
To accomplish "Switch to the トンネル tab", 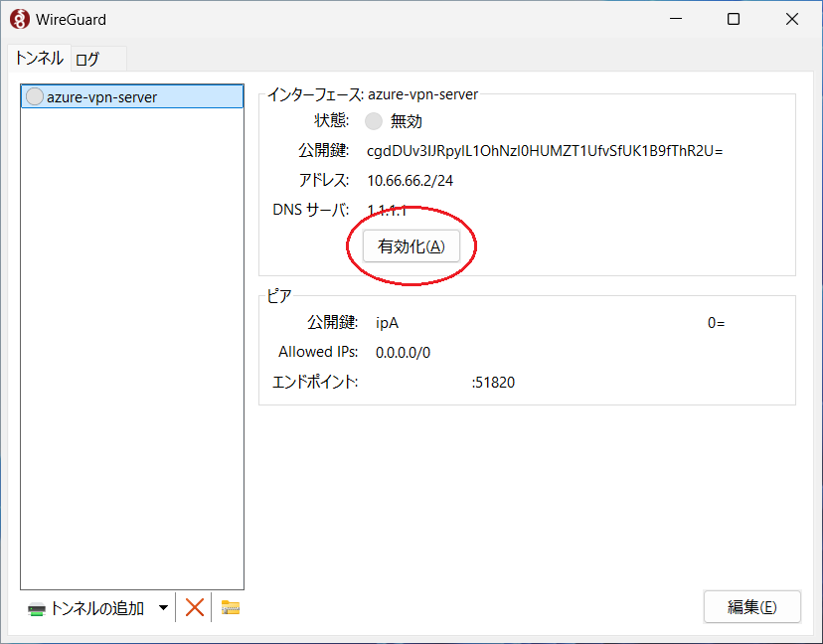I will pyautogui.click(x=39, y=59).
